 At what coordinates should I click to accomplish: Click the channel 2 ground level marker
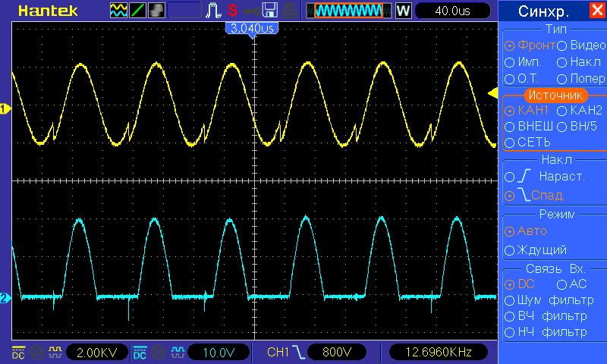tap(5, 298)
